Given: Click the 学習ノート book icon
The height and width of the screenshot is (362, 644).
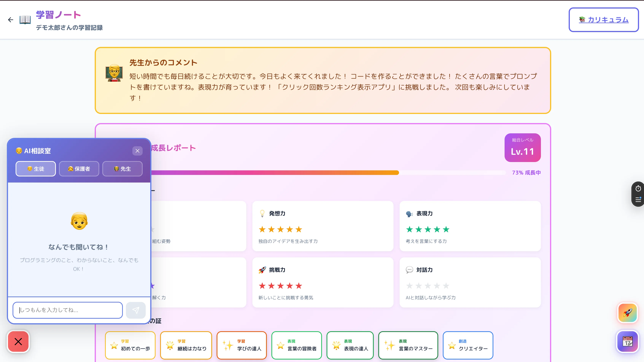Looking at the screenshot, I should [25, 20].
